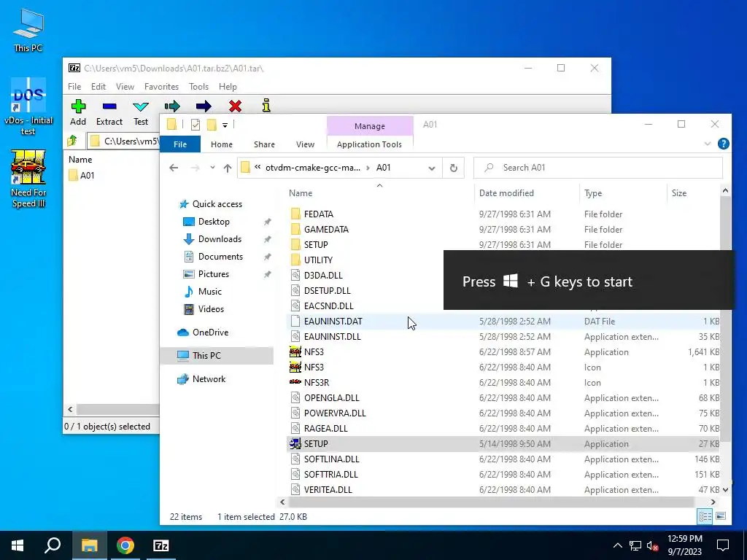Open the File tab in Explorer ribbon
This screenshot has height=560, width=747.
[180, 144]
